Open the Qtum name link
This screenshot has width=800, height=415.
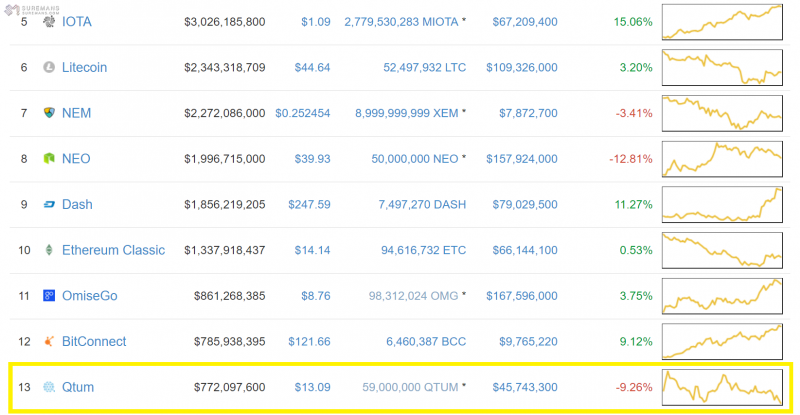click(x=78, y=387)
